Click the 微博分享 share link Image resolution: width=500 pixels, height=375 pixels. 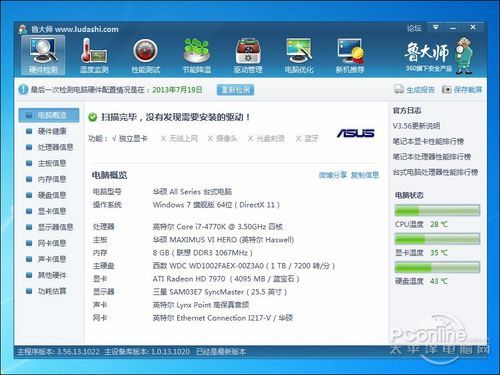click(x=333, y=175)
